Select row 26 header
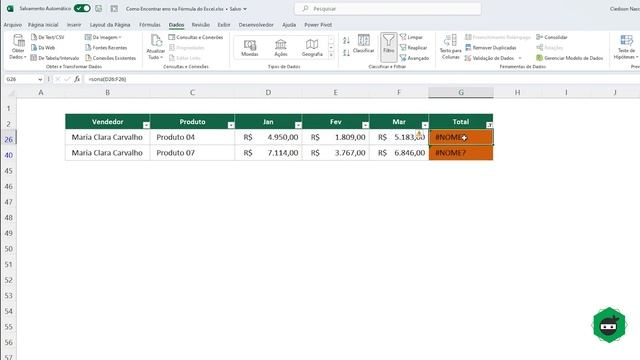The image size is (640, 360). point(9,140)
